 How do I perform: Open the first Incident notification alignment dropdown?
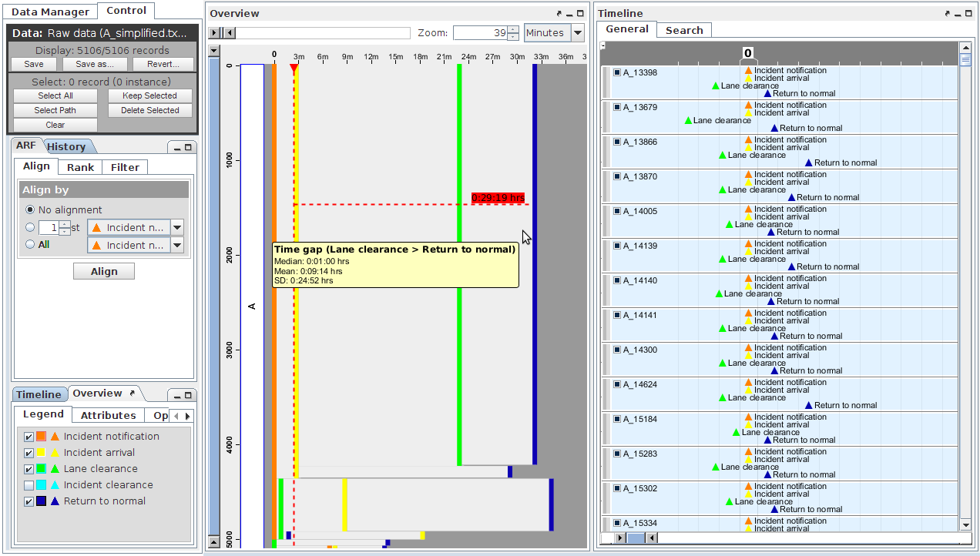point(177,228)
